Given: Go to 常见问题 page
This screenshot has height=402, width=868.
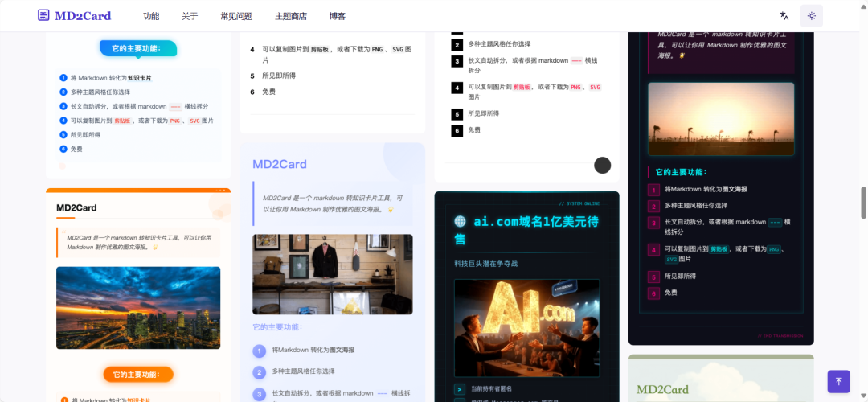Looking at the screenshot, I should (236, 16).
